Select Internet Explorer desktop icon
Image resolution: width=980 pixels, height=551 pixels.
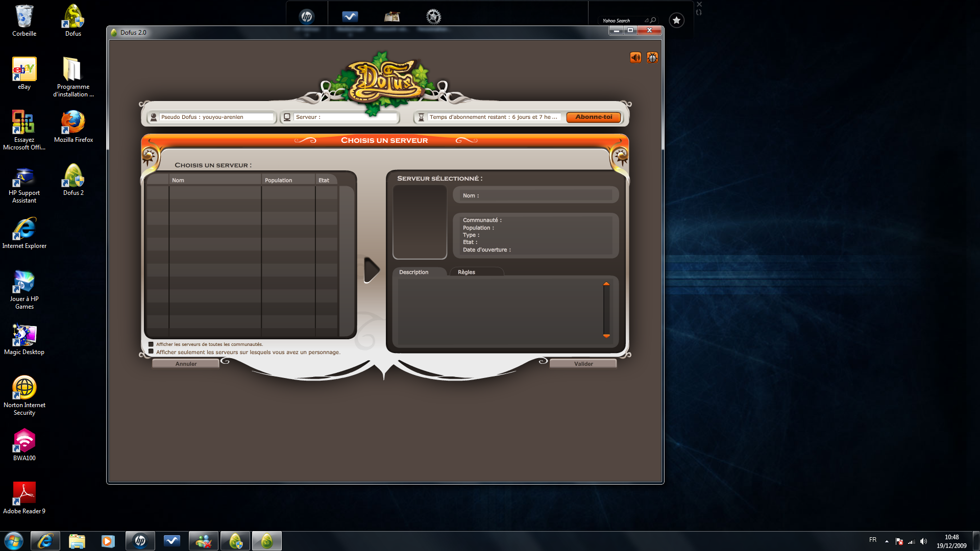click(24, 233)
